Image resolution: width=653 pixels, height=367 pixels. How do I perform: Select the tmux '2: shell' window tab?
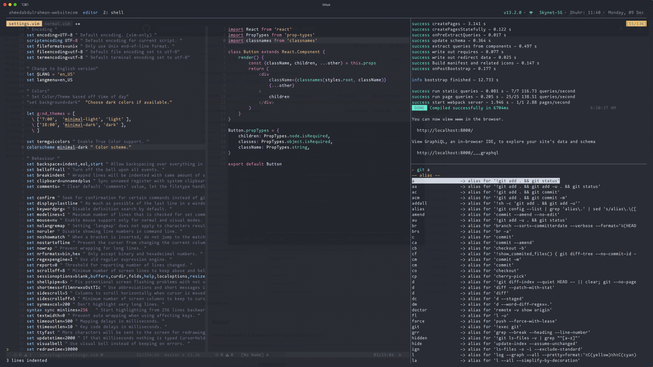113,12
